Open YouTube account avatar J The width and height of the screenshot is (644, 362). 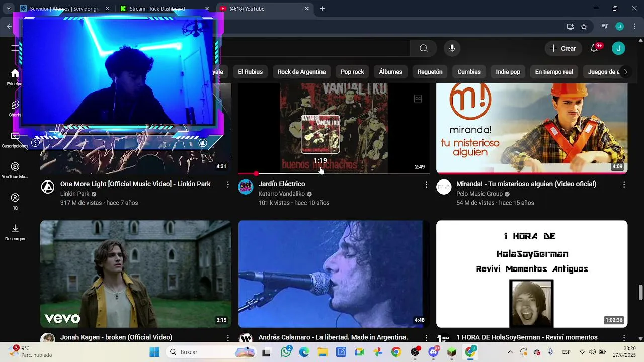(618, 48)
